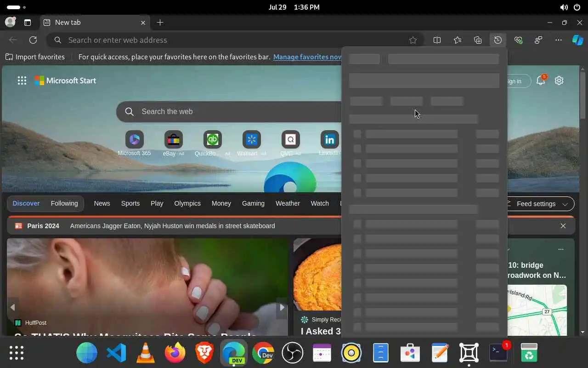The image size is (588, 368).
Task: Focus the address bar search field
Action: click(x=234, y=40)
